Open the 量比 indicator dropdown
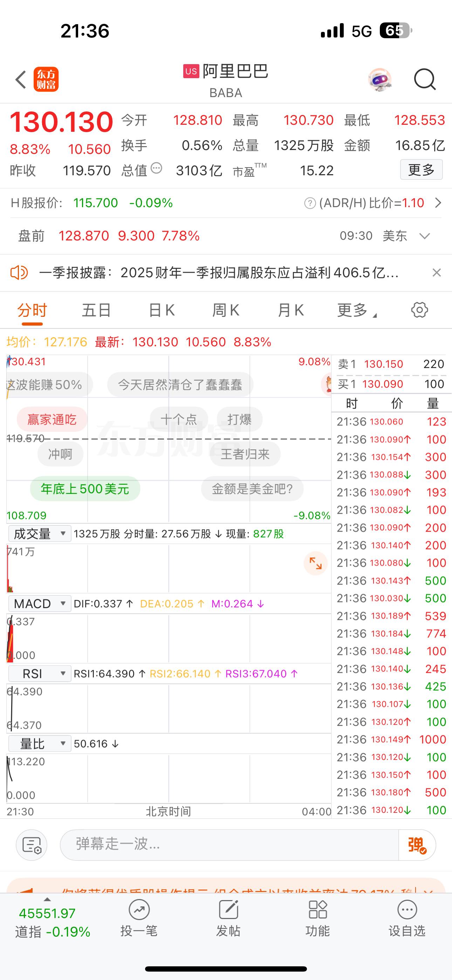 click(40, 744)
